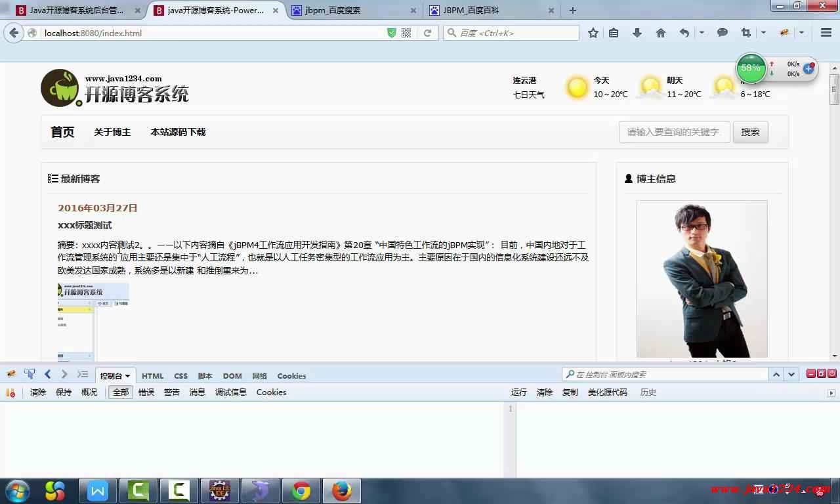
Task: Jump to previous Firebug search result
Action: click(x=776, y=374)
